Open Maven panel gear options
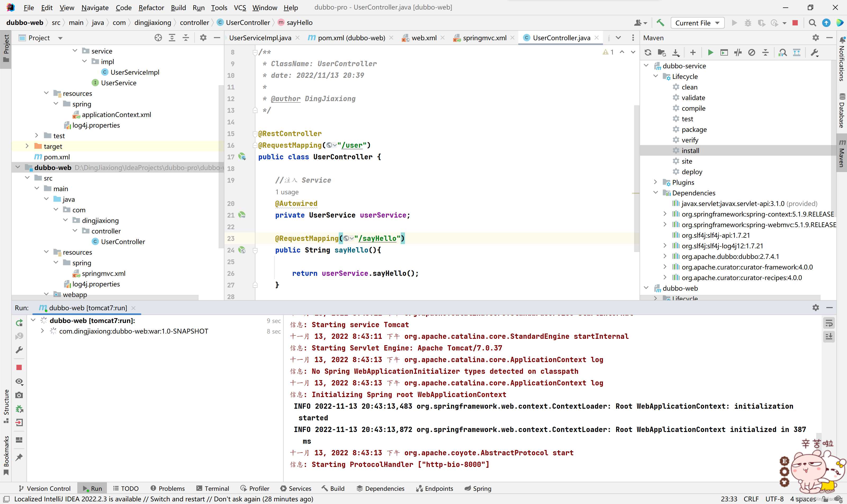847x504 pixels. (816, 38)
